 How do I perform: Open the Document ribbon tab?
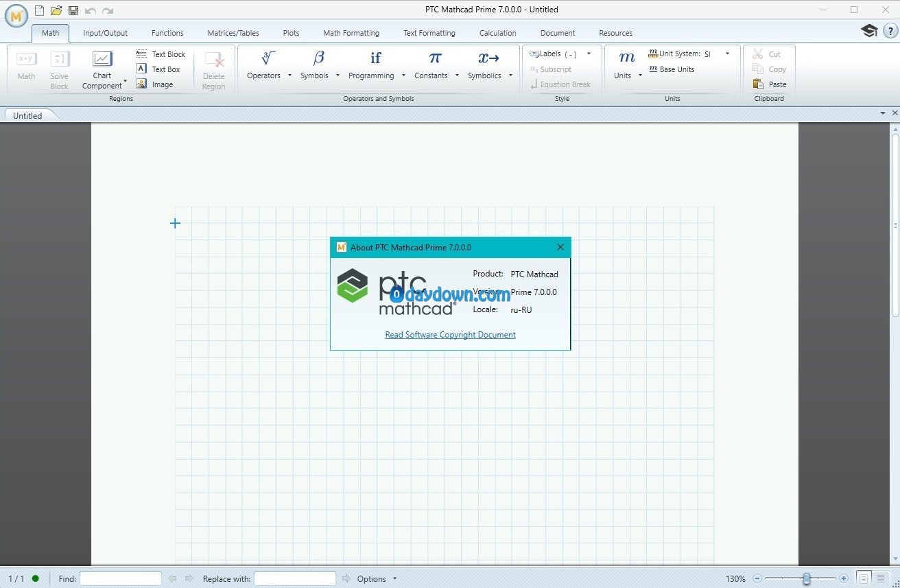tap(558, 33)
